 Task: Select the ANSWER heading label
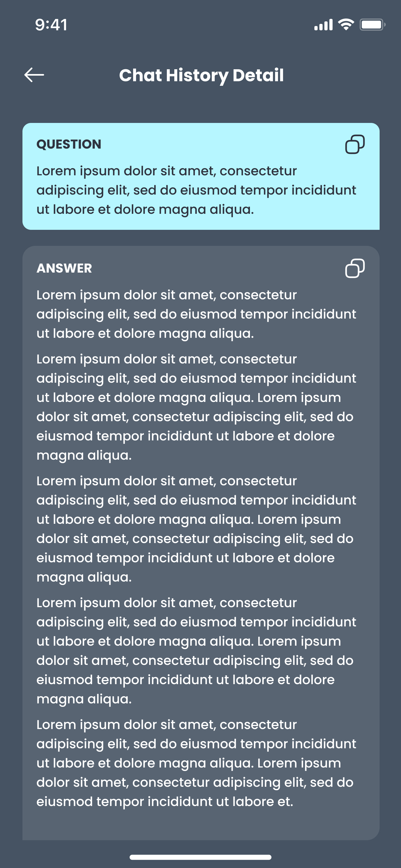tap(64, 268)
